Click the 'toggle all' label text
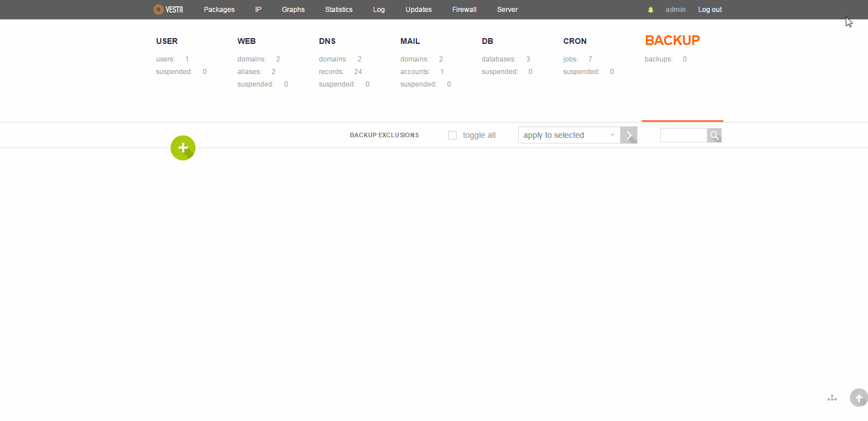 [479, 136]
